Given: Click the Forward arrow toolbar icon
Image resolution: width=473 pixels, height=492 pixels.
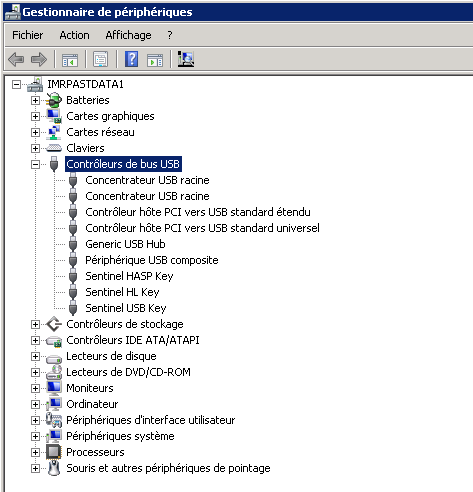Looking at the screenshot, I should coord(39,60).
